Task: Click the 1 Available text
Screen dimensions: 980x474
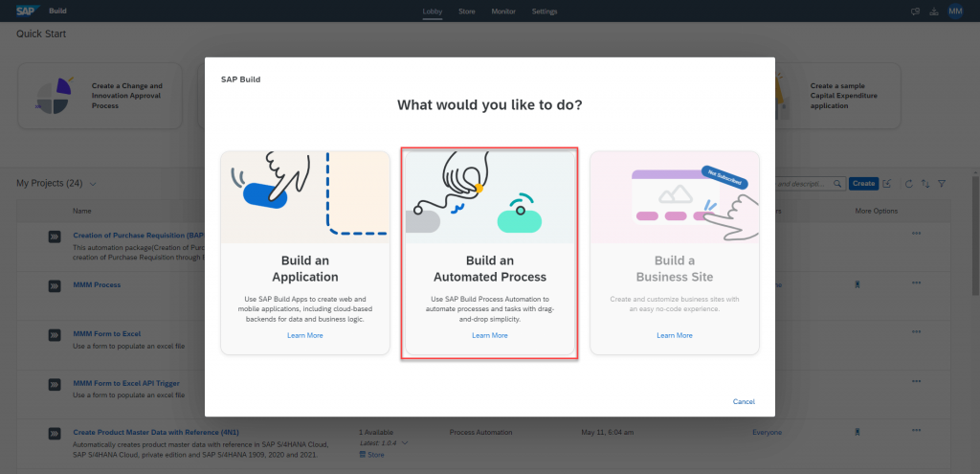Action: tap(376, 432)
